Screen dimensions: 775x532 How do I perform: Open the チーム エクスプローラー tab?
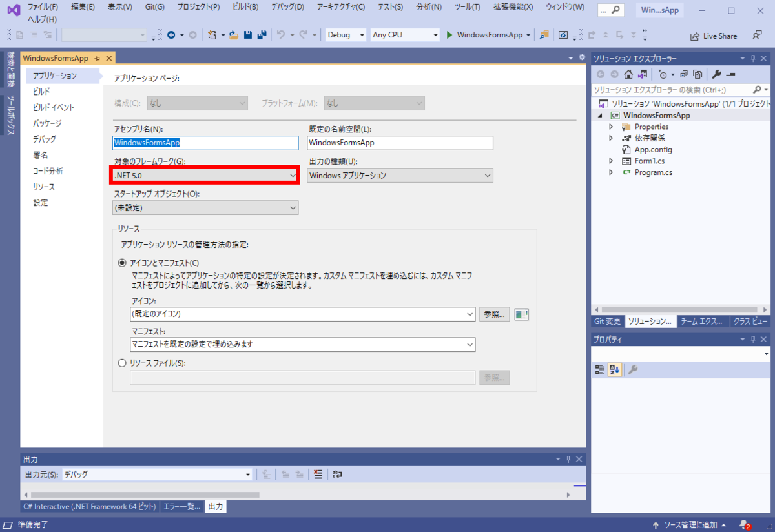(x=703, y=321)
